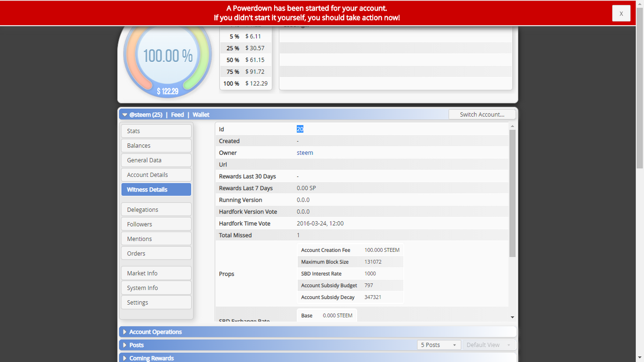Click the scroll up arrow of details panel
The height and width of the screenshot is (362, 644).
pos(512,126)
